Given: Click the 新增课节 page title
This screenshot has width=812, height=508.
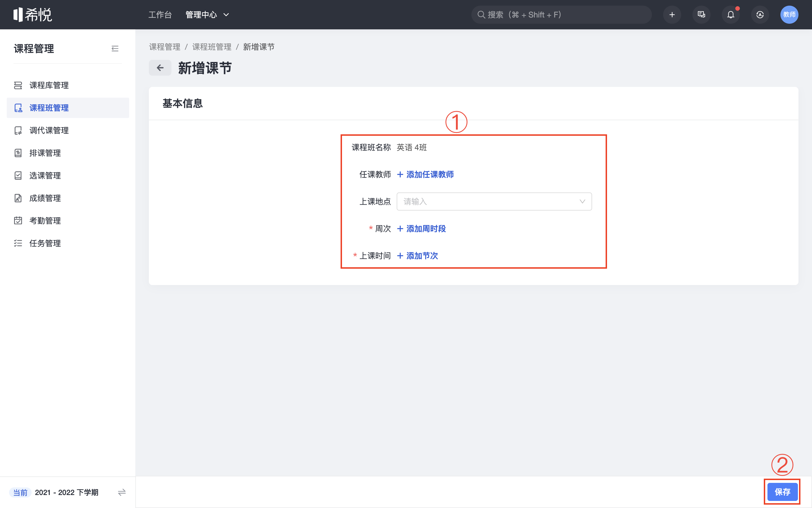Looking at the screenshot, I should point(205,68).
